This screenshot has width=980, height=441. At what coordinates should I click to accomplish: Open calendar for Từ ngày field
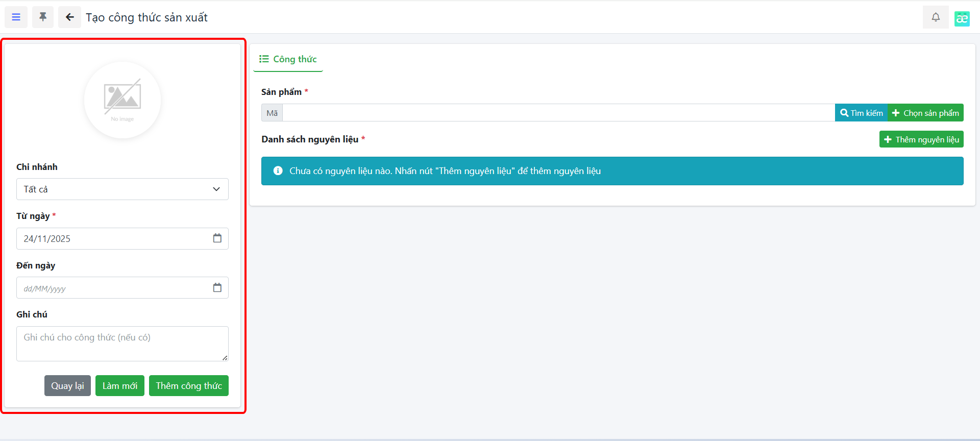pos(217,238)
